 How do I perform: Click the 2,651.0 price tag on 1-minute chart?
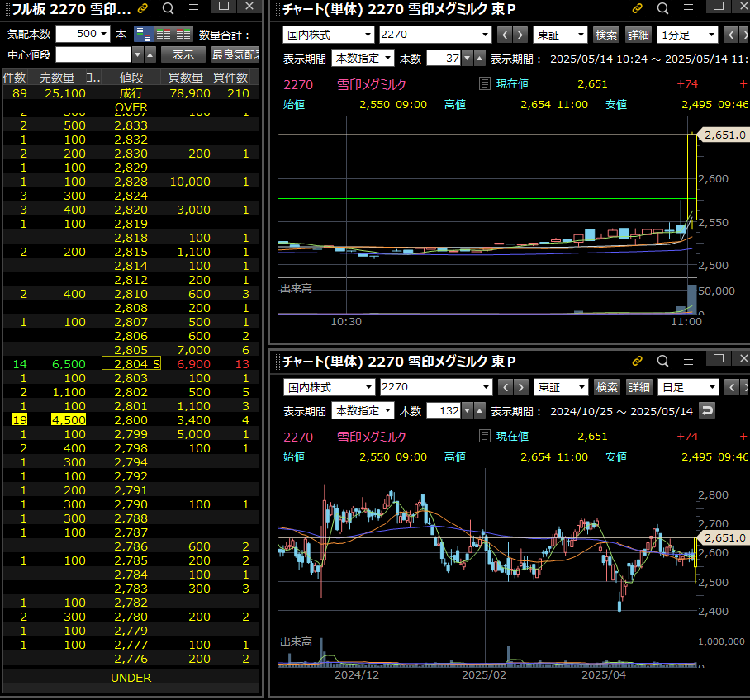pyautogui.click(x=724, y=135)
